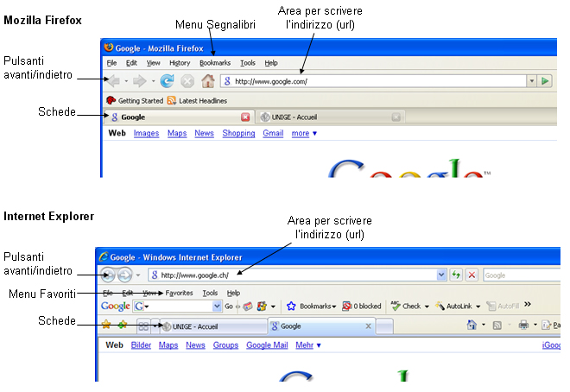The height and width of the screenshot is (392, 570).
Task: Close the Google tab in Firefox
Action: pyautogui.click(x=245, y=117)
